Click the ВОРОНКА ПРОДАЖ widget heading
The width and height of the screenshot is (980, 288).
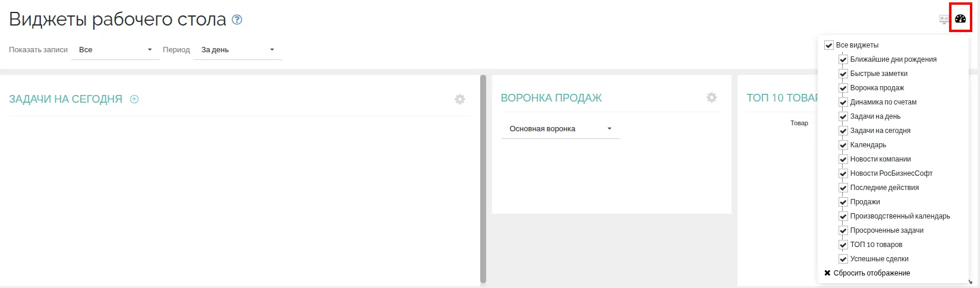click(x=551, y=98)
